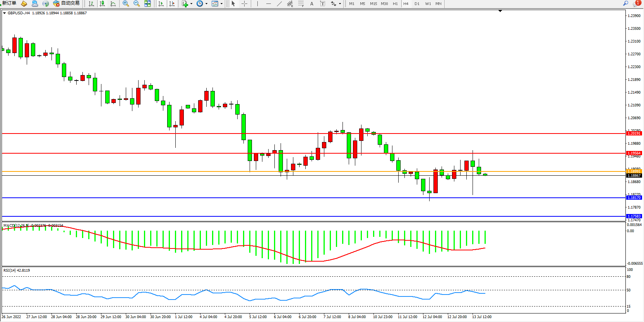Open the tile windows layout icon
This screenshot has height=322, width=644.
[147, 3]
